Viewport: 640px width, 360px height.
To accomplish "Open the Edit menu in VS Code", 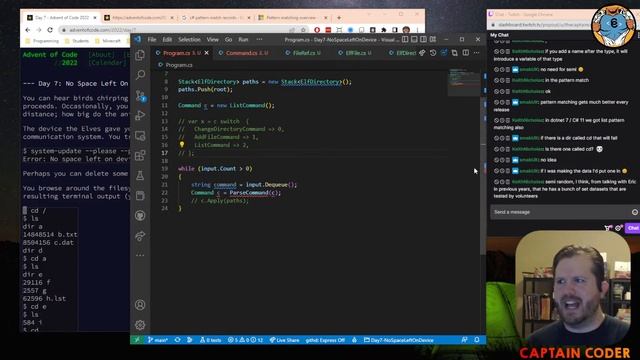I will pyautogui.click(x=167, y=40).
